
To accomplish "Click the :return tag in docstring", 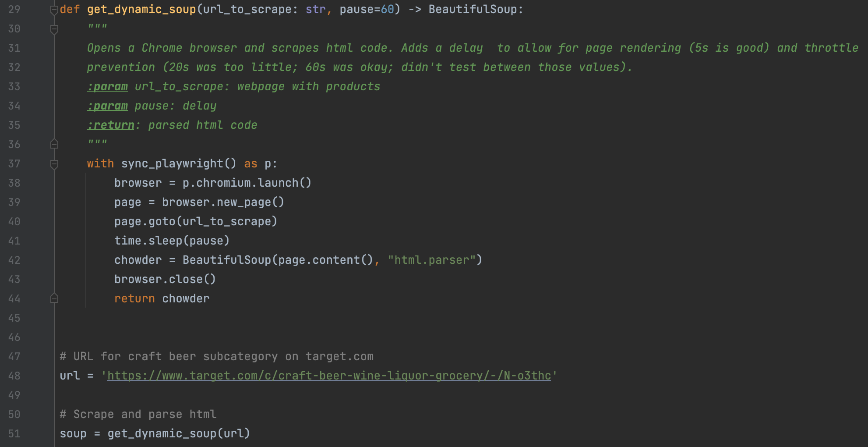I will coord(111,125).
